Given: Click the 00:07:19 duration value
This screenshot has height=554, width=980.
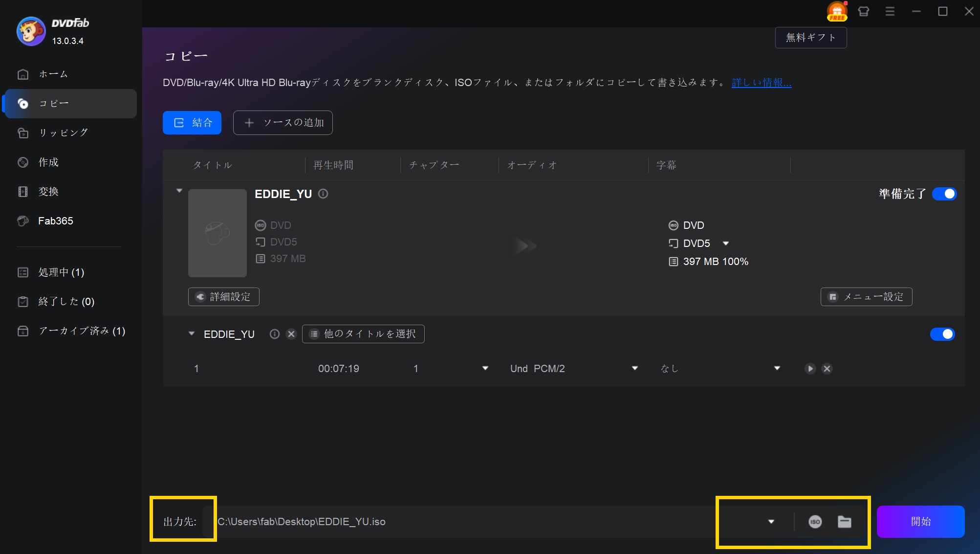Looking at the screenshot, I should [x=339, y=369].
